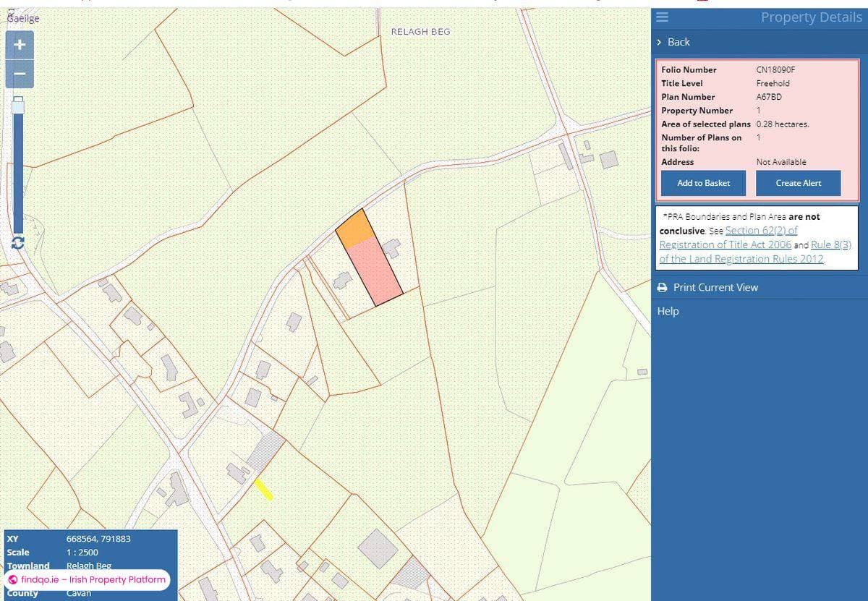Switch language using the Gaeilge link
This screenshot has width=868, height=601.
coord(24,18)
